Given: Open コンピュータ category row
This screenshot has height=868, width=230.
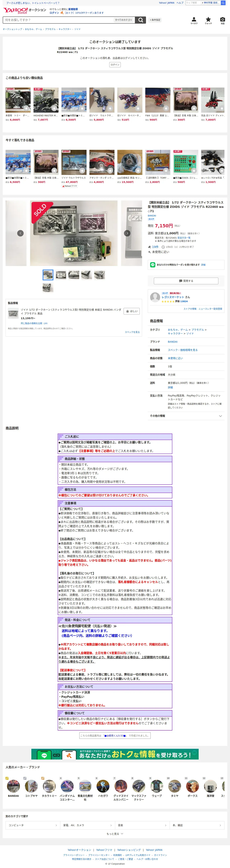Looking at the screenshot, I should tap(33, 825).
